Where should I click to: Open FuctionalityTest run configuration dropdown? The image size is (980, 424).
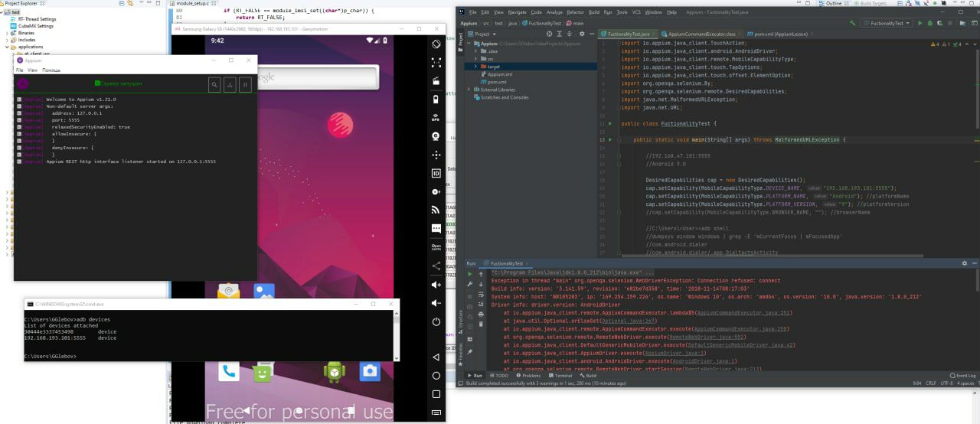886,23
